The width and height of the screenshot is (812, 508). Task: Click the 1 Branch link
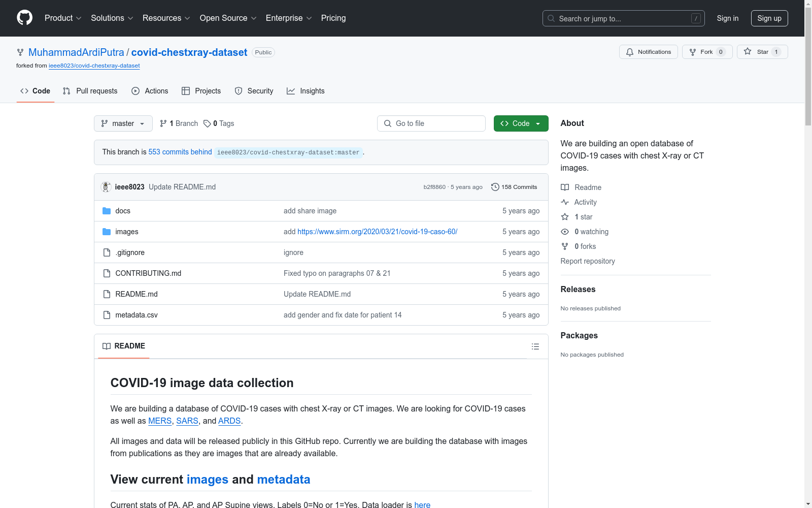coord(179,123)
